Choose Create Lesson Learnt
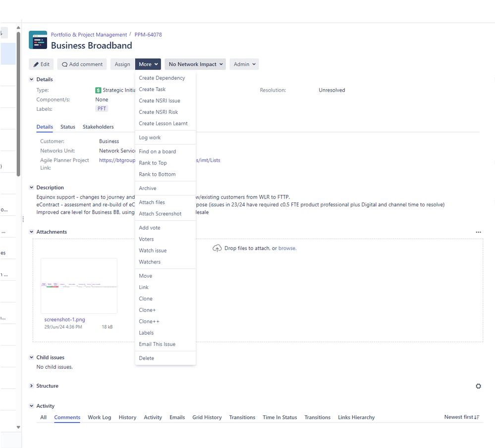Screen dimensions: 495x448 165,123
